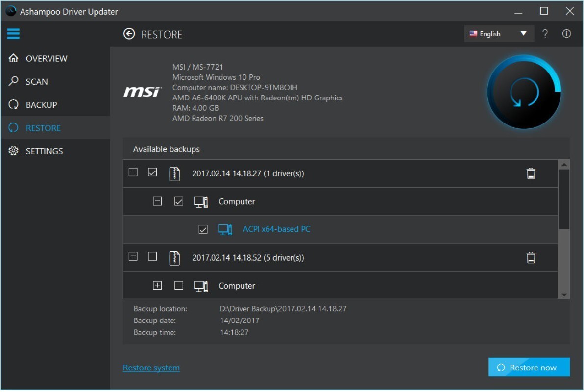
Task: Check the 2017.02.14 14.18.52 backup checkbox
Action: (152, 256)
